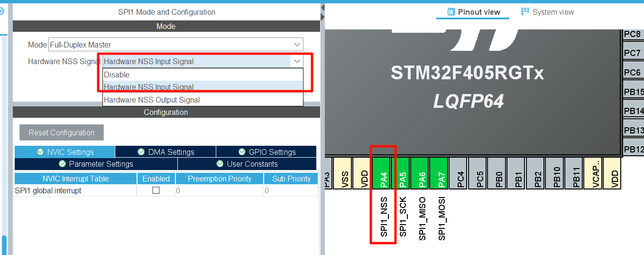Click the green check icon on NVIC Settings
The width and height of the screenshot is (644, 255).
point(40,152)
